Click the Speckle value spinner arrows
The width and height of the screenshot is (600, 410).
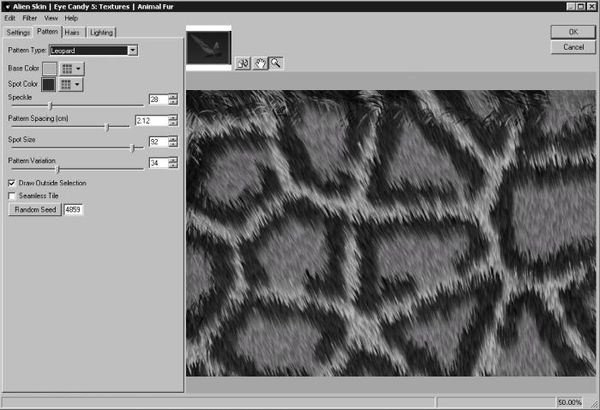173,99
